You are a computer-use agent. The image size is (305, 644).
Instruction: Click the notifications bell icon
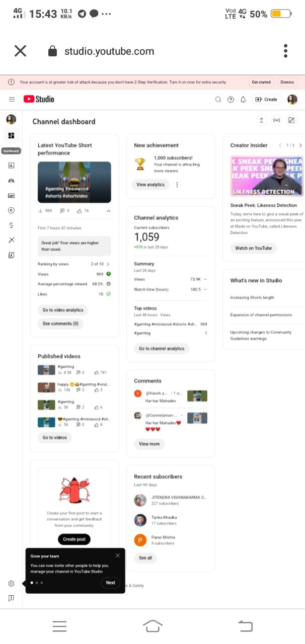243,100
